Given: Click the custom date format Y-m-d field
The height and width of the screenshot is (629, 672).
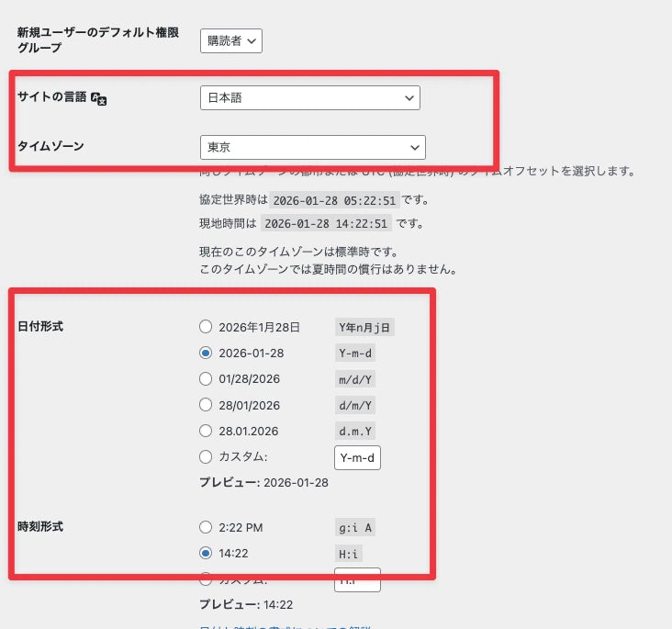Looking at the screenshot, I should pos(357,458).
